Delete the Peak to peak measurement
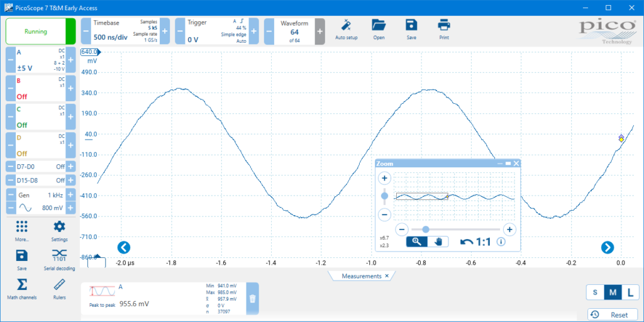The image size is (644, 322). pyautogui.click(x=253, y=299)
